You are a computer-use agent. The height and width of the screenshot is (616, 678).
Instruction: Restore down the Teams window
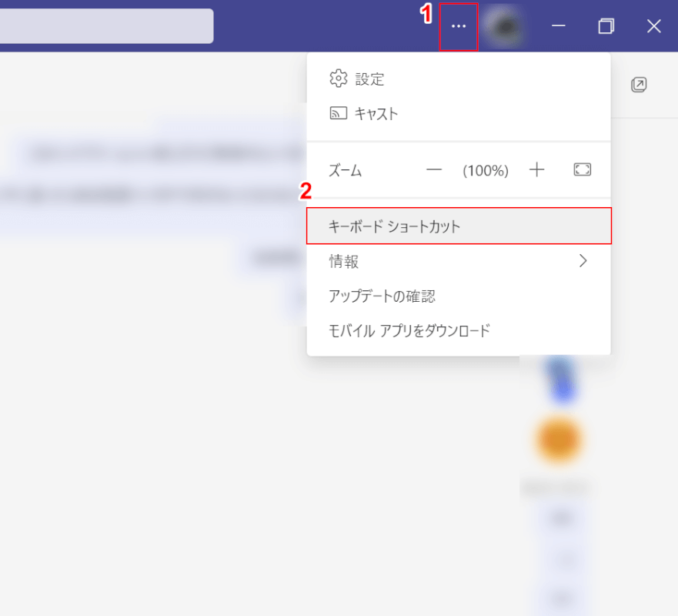click(x=606, y=26)
